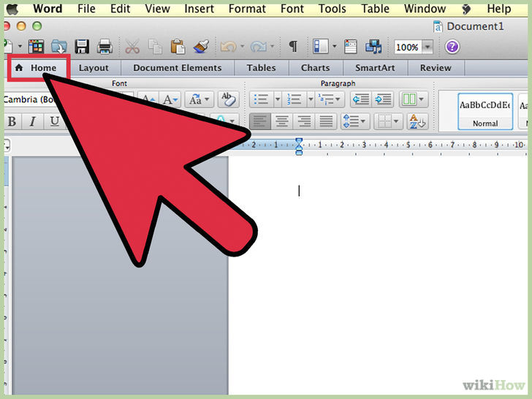Open the Media Browser icon
This screenshot has width=532, height=399.
point(373,47)
